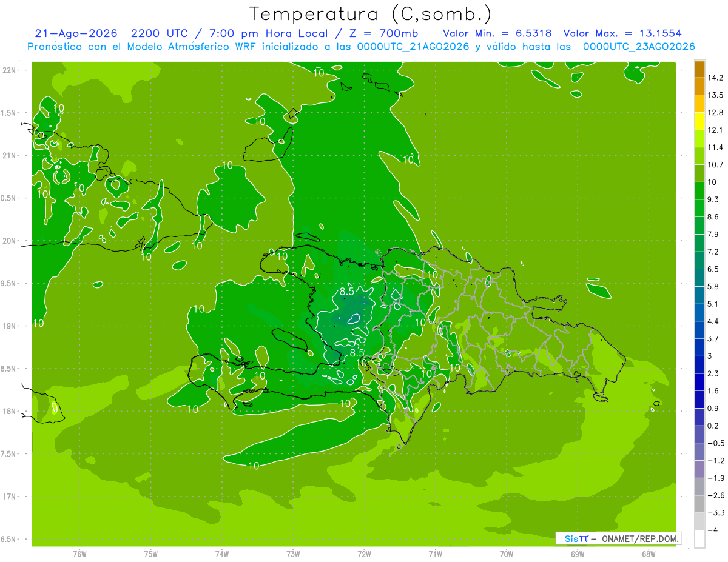Click the brown-orange swatch above 14.2

click(699, 69)
